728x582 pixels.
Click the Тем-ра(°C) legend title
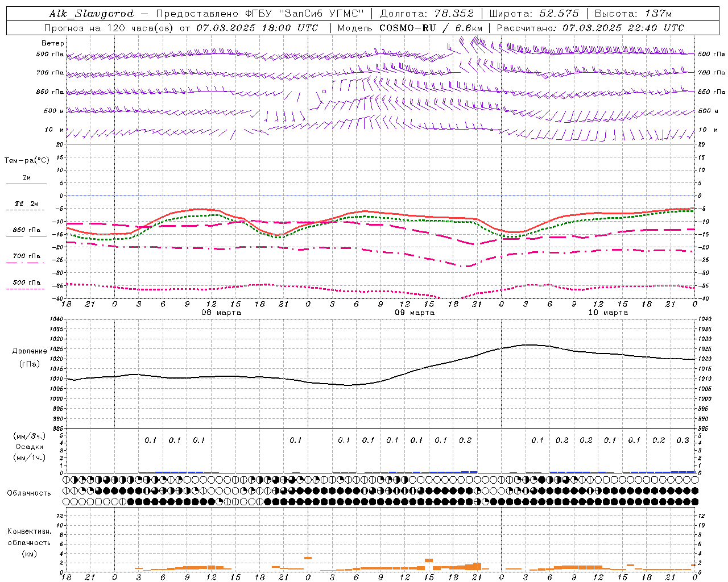[27, 161]
